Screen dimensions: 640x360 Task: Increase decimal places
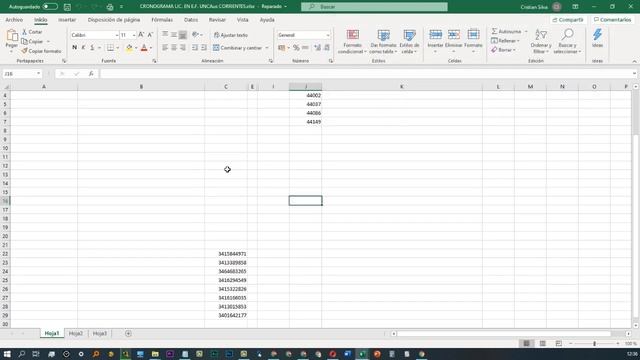point(318,48)
